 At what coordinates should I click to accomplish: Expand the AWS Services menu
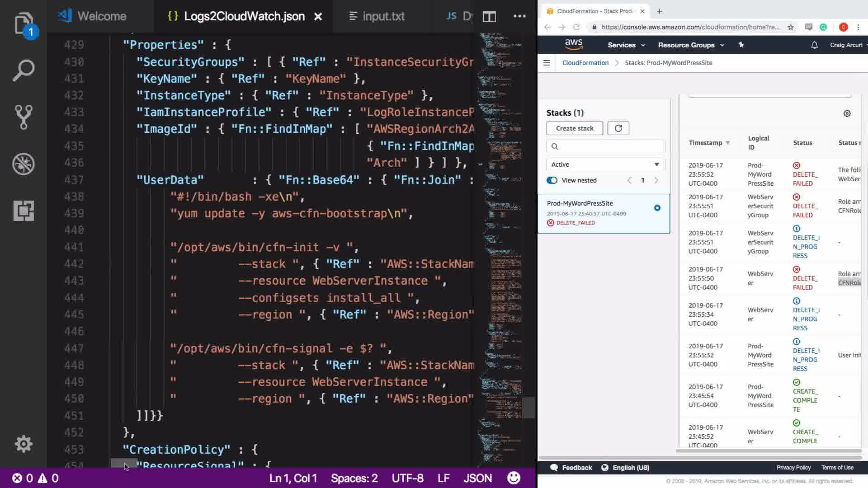tap(626, 45)
